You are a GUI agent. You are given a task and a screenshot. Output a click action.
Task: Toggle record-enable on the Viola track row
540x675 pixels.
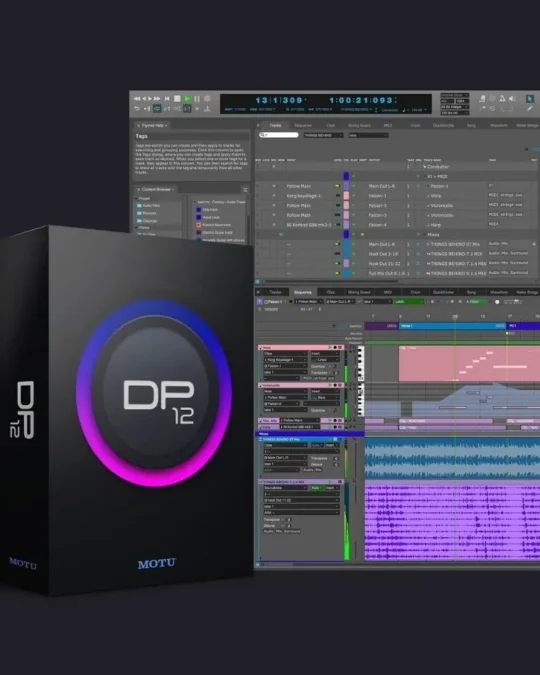(x=274, y=196)
